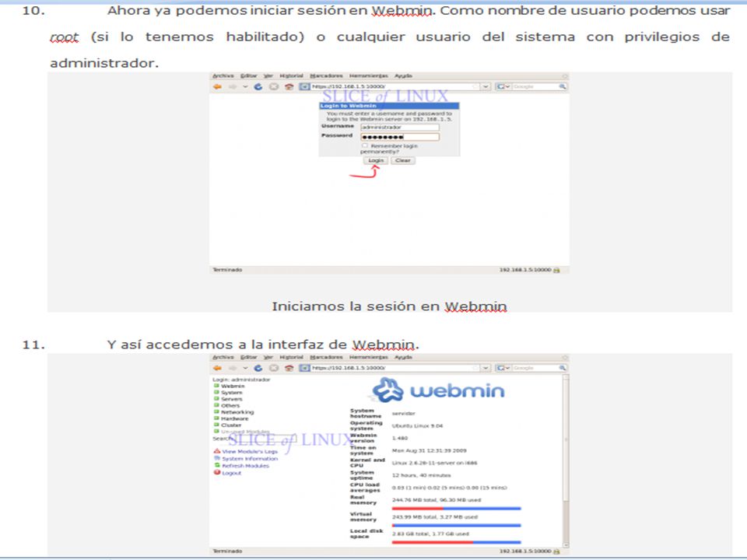
Task: Click site identity icon beside dashboard URL
Action: 304,368
